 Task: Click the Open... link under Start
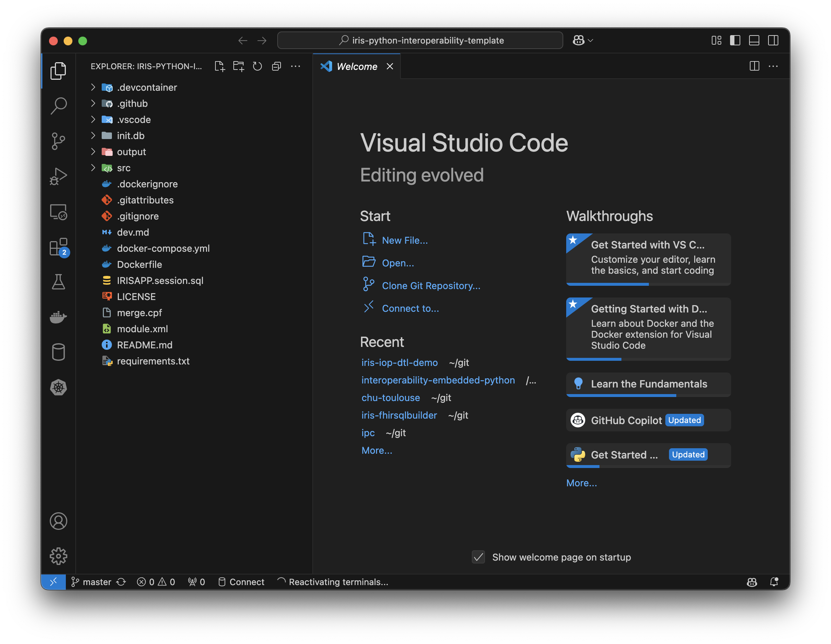pos(398,263)
